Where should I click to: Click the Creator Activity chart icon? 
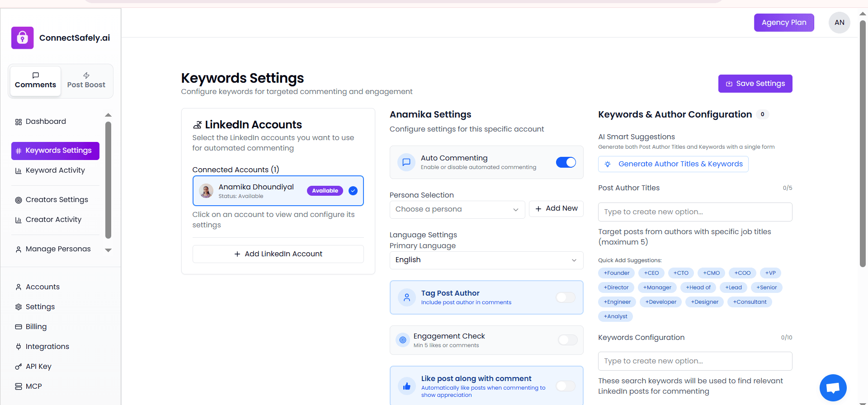coord(19,220)
